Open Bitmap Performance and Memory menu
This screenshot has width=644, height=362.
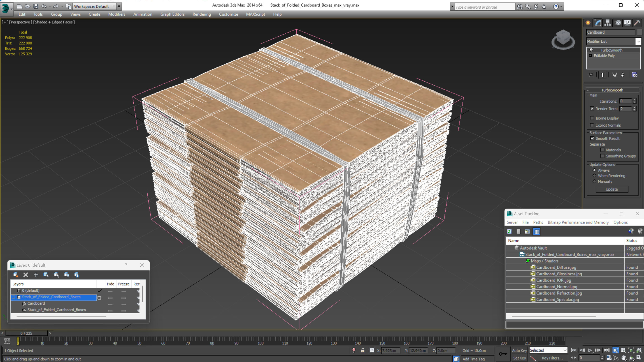pos(578,222)
